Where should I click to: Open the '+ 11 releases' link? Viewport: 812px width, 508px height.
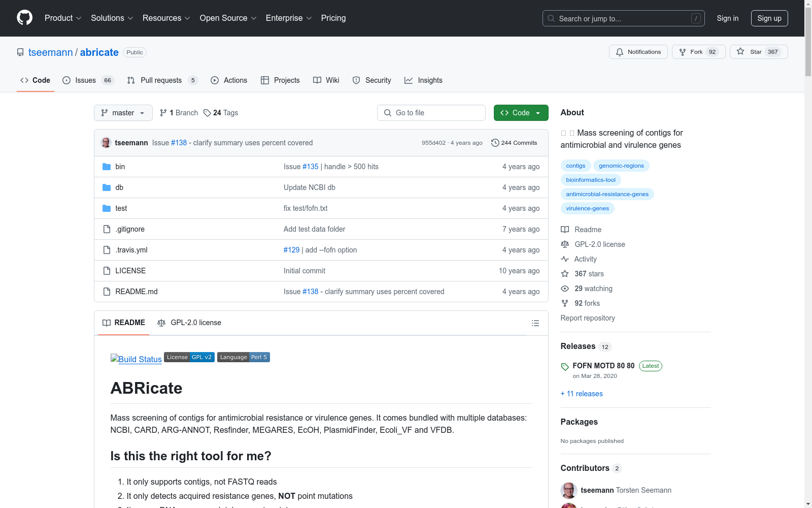pyautogui.click(x=582, y=394)
